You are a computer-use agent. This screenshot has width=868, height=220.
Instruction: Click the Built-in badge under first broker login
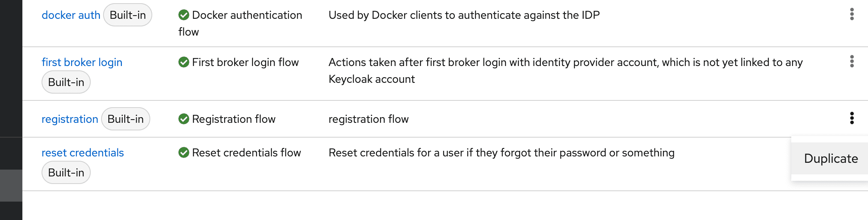pos(66,82)
